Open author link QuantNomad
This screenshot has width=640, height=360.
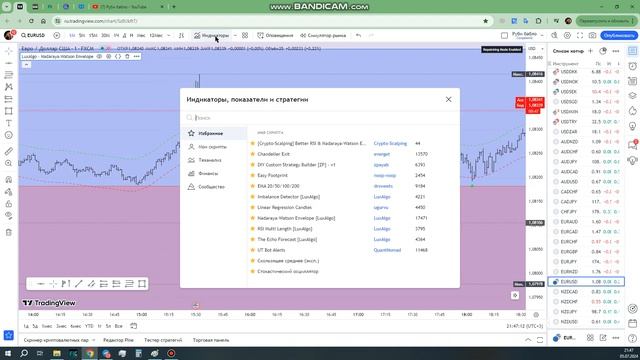pyautogui.click(x=387, y=250)
